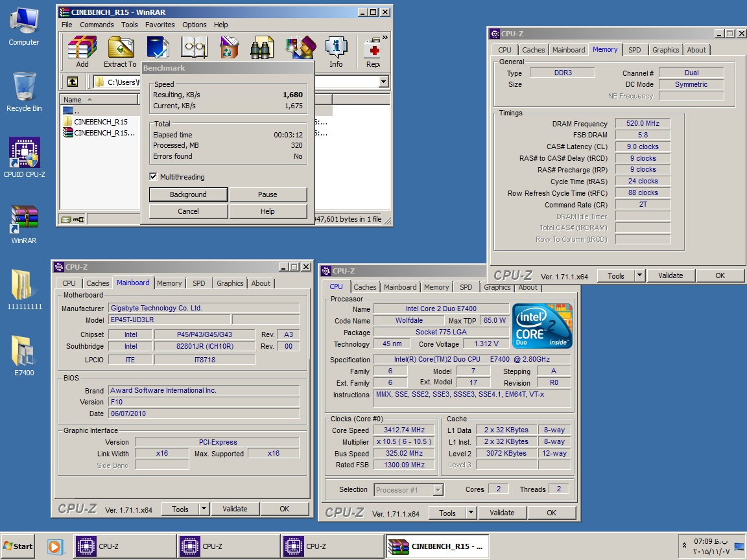Image resolution: width=747 pixels, height=560 pixels.
Task: Click the first CPU-Z taskbar button
Action: (124, 546)
